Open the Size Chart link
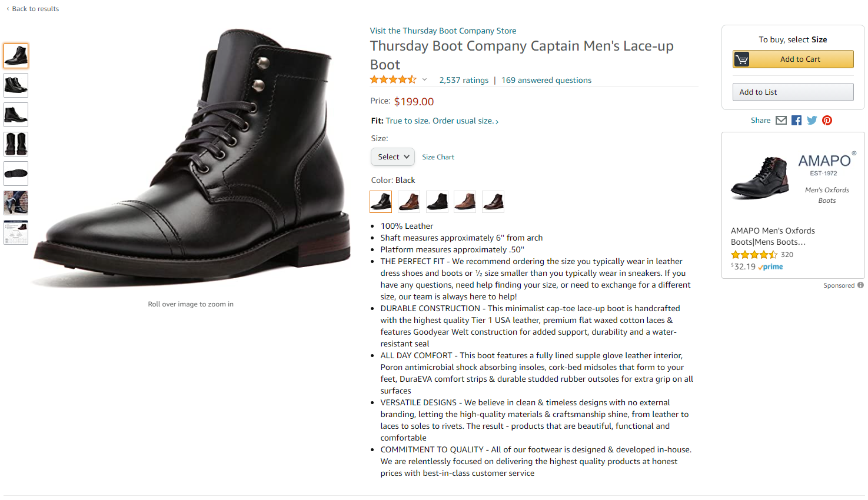Screen dimensions: 868x500 pyautogui.click(x=438, y=157)
